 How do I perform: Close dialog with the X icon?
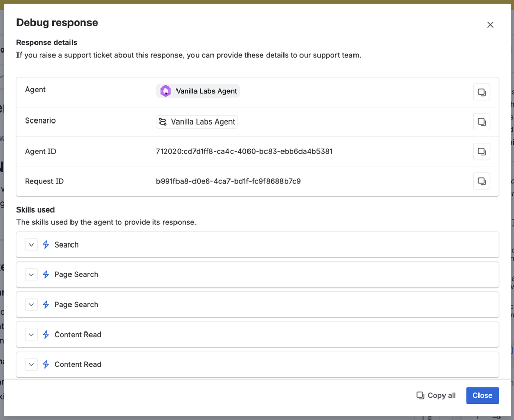pyautogui.click(x=490, y=25)
